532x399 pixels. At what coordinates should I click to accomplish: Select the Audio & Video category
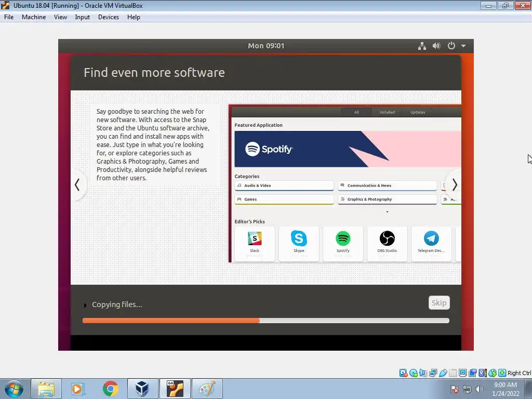[x=284, y=185]
